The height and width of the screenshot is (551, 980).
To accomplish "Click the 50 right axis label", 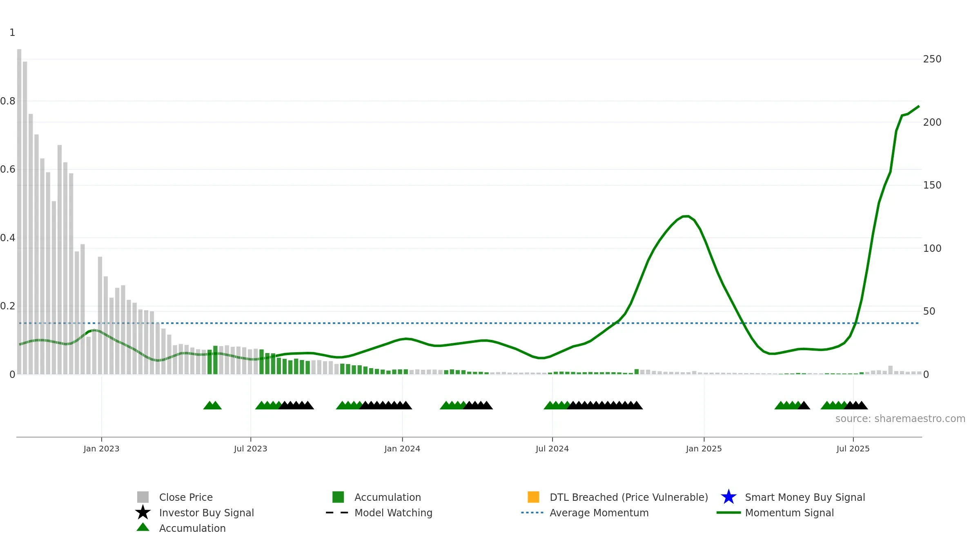I will pyautogui.click(x=929, y=311).
